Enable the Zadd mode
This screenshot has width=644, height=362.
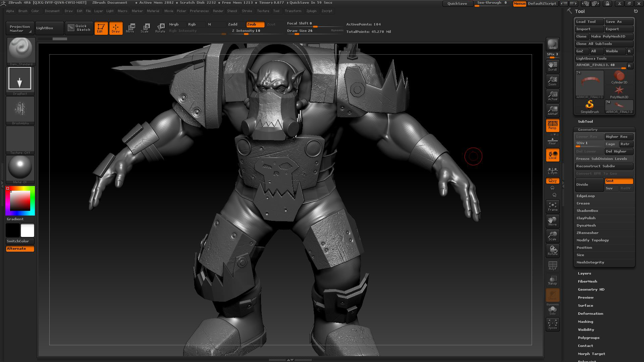(x=233, y=24)
